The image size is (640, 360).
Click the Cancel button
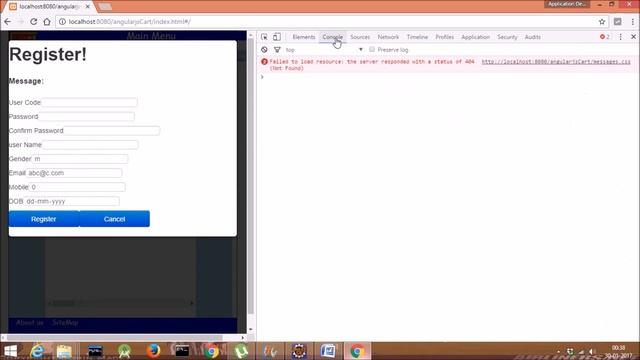point(114,219)
